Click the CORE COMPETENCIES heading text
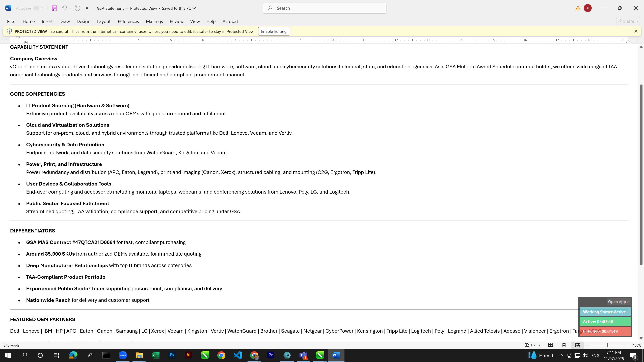This screenshot has width=644, height=362. [x=38, y=94]
